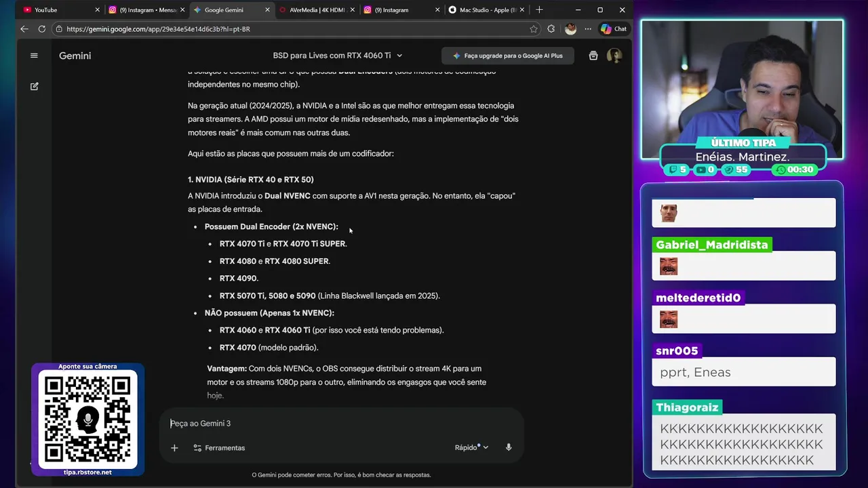The width and height of the screenshot is (868, 488).
Task: Open the browser profile picture icon
Action: click(x=570, y=29)
